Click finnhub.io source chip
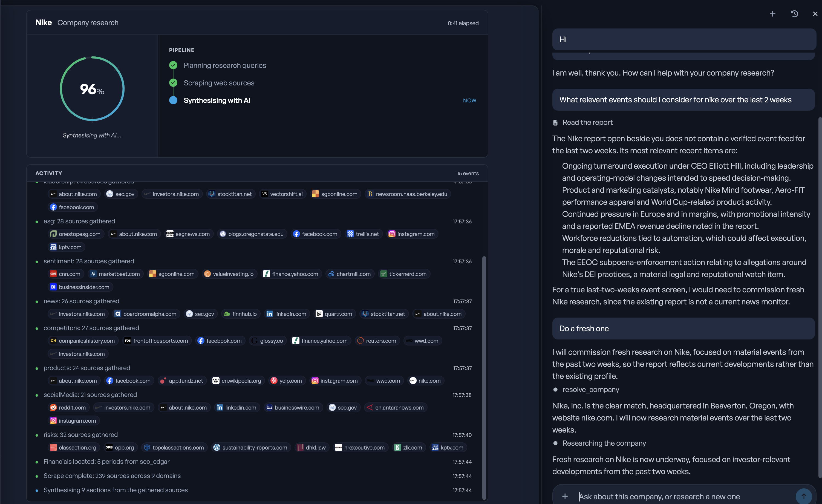 pyautogui.click(x=241, y=314)
